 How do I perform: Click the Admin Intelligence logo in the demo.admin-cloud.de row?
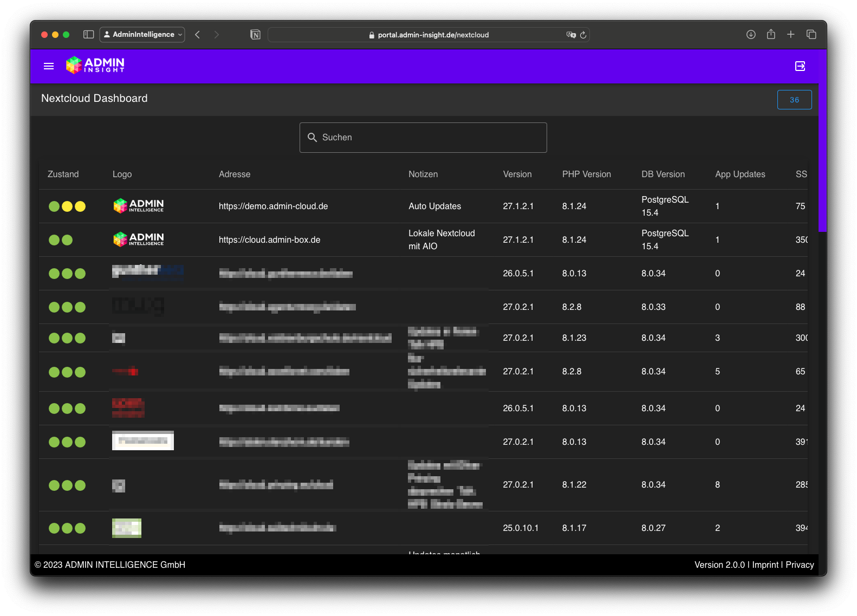[139, 206]
